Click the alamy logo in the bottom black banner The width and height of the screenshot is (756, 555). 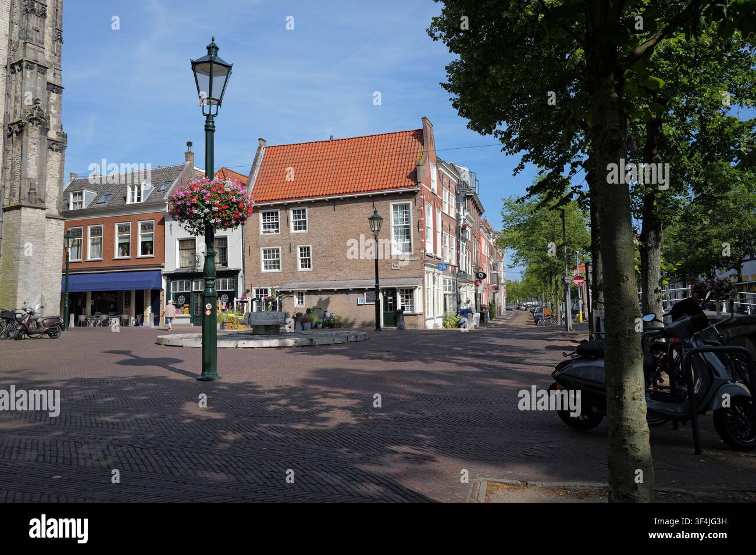pos(59,528)
